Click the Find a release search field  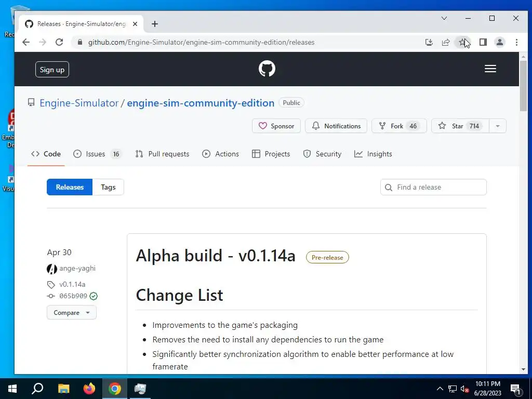(433, 187)
